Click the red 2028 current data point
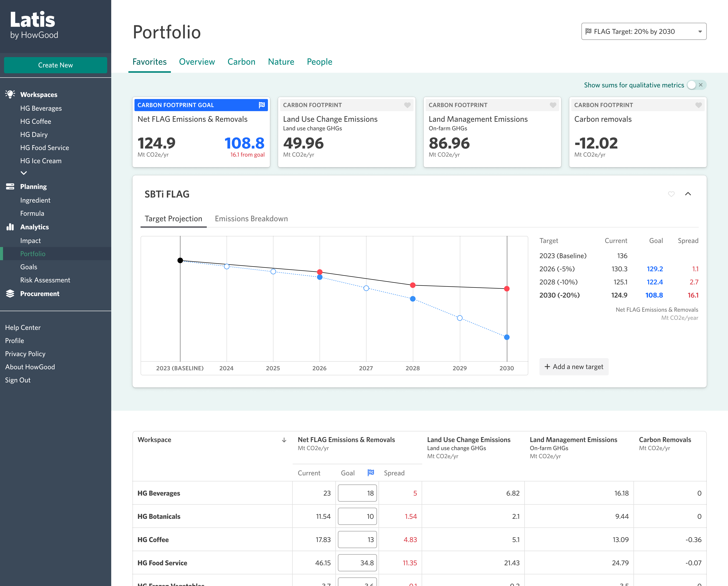The width and height of the screenshot is (728, 586). click(x=413, y=285)
